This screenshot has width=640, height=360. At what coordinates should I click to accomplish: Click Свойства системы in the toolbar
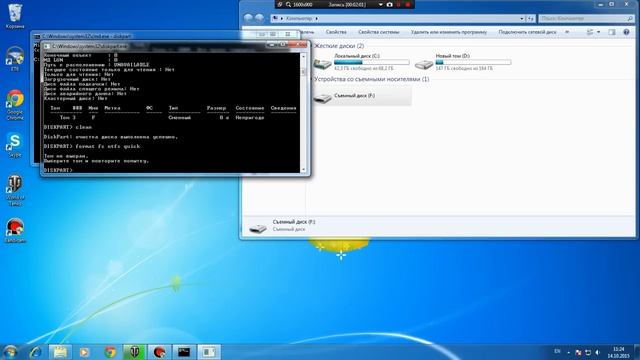tap(379, 32)
